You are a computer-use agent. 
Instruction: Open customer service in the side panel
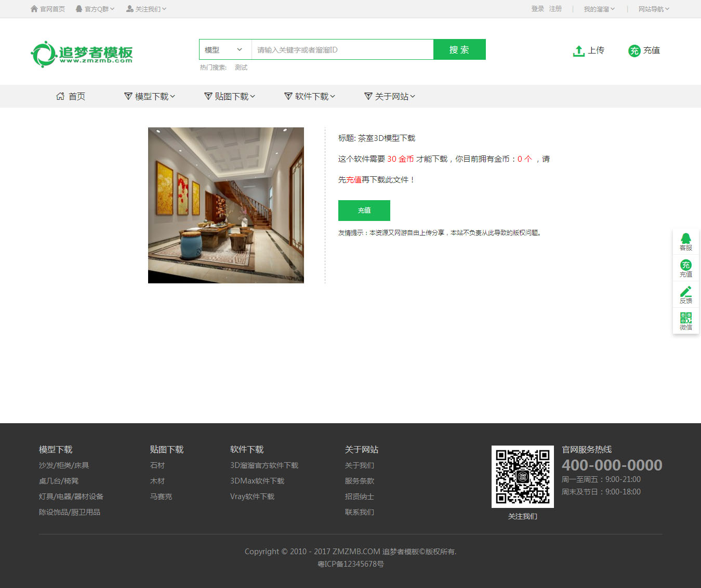tap(685, 241)
